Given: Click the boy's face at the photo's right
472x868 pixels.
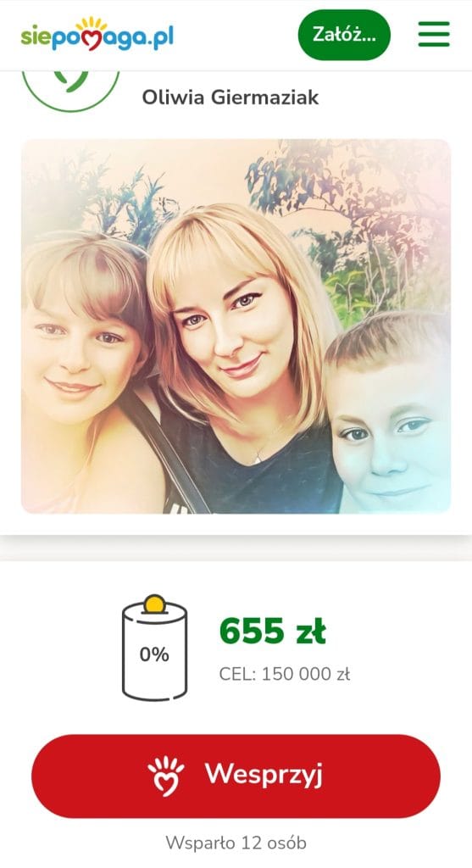Looking at the screenshot, I should (390, 431).
